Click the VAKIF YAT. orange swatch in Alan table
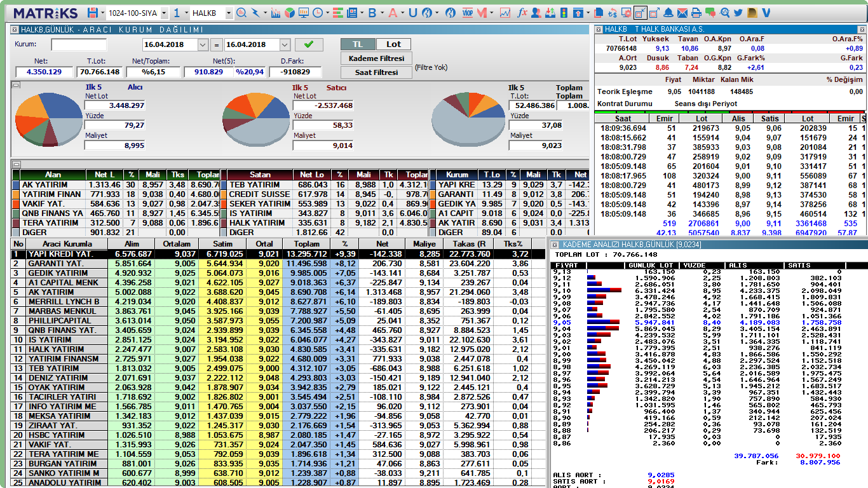 coord(17,204)
